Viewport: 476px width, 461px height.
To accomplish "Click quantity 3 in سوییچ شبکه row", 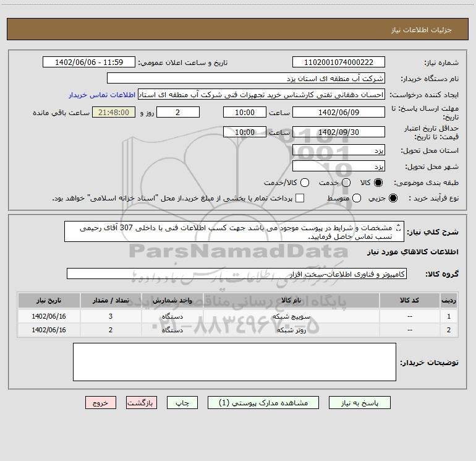I will click(x=111, y=316).
